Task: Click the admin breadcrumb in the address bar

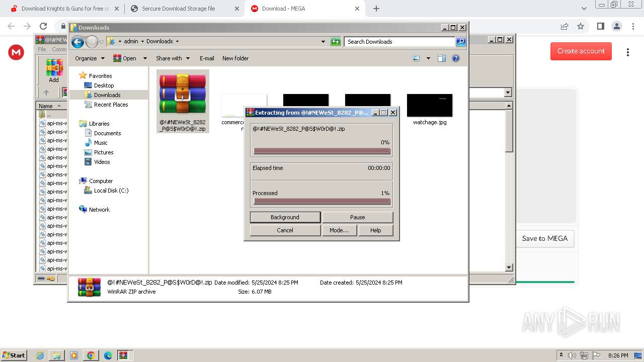Action: click(x=131, y=42)
